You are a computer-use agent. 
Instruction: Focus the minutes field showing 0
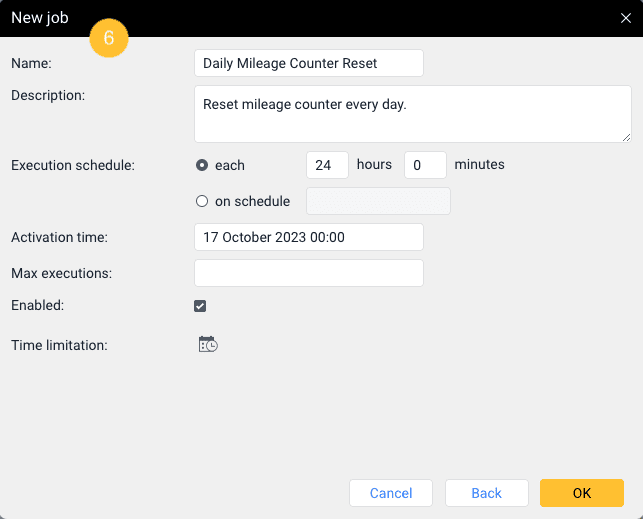(x=425, y=165)
